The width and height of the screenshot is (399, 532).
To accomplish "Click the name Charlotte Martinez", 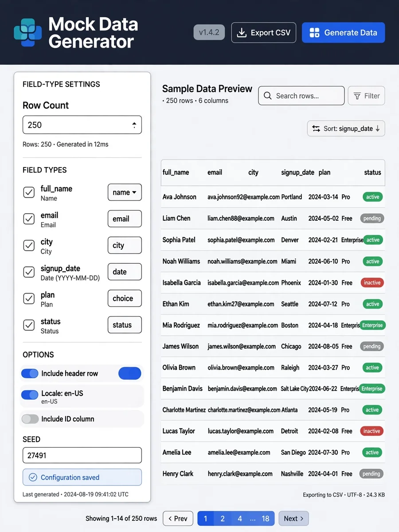I will pos(184,410).
